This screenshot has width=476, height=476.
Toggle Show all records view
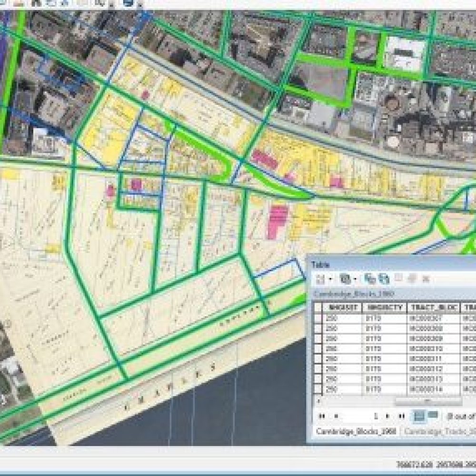[419, 415]
